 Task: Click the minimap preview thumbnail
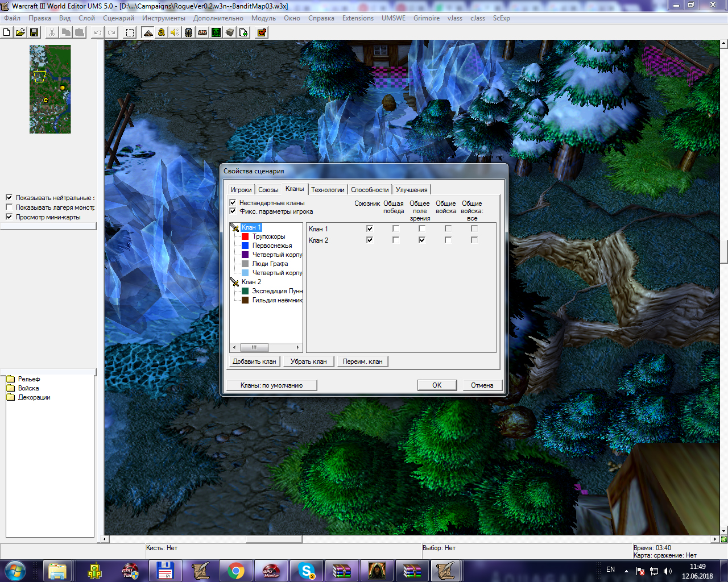(50, 89)
